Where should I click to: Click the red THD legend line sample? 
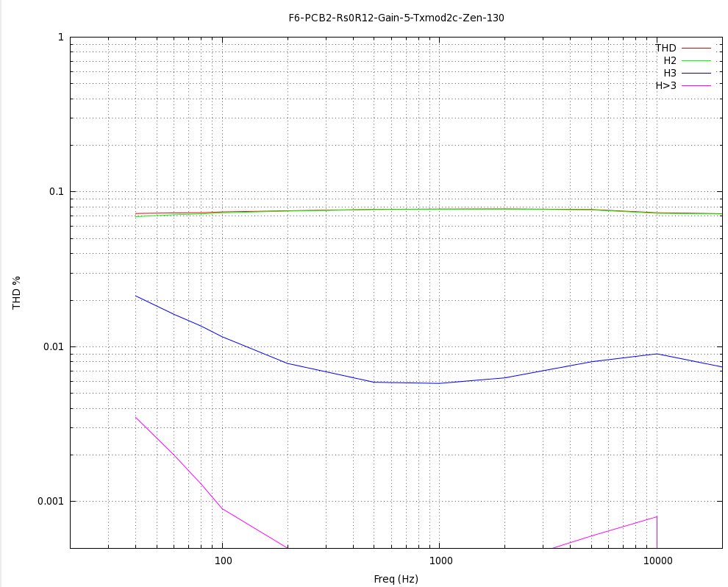[x=696, y=49]
